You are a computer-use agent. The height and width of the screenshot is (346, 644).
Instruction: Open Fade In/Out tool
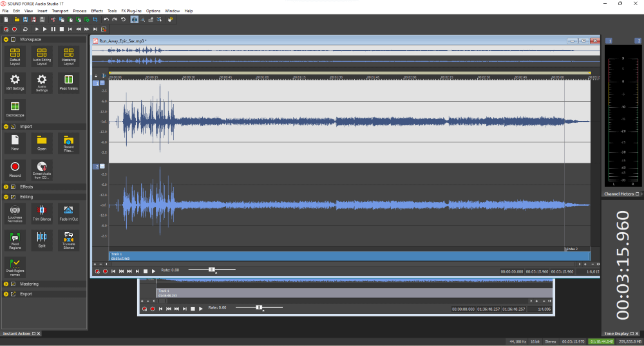(x=69, y=213)
